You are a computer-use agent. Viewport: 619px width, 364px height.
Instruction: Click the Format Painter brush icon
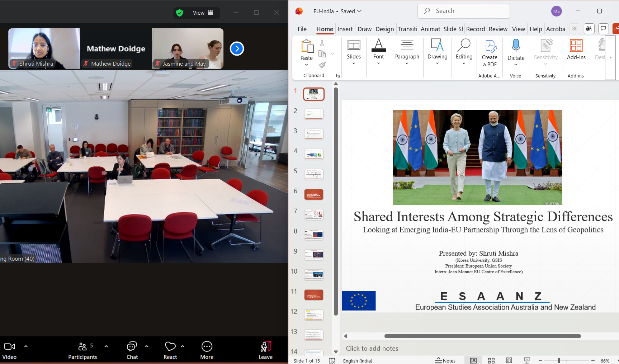[x=322, y=65]
